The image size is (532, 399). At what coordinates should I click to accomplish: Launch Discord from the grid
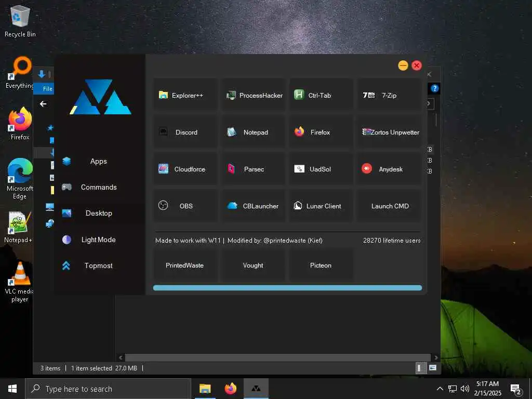(185, 132)
